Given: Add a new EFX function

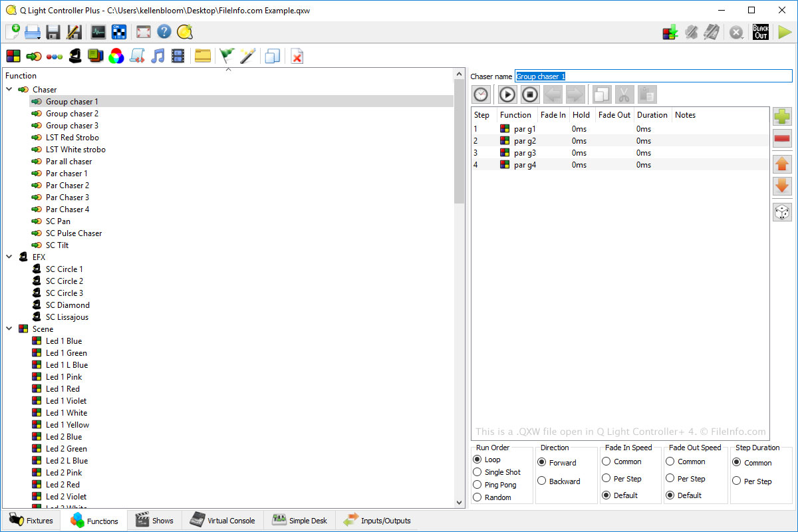Looking at the screenshot, I should pos(75,57).
